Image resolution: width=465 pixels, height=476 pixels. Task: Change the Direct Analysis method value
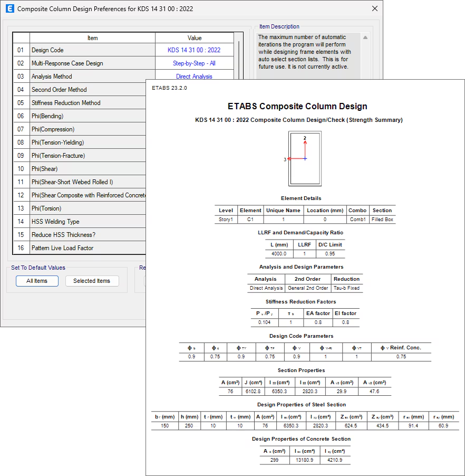pos(194,76)
